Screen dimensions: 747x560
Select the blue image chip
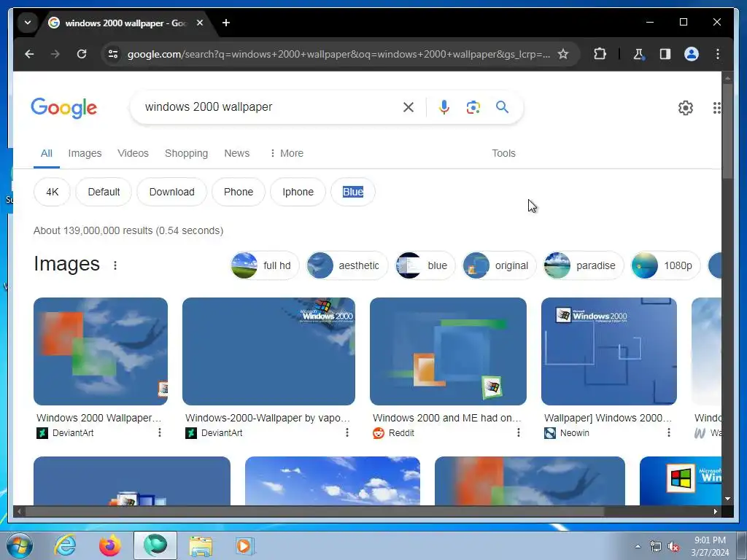pyautogui.click(x=425, y=265)
